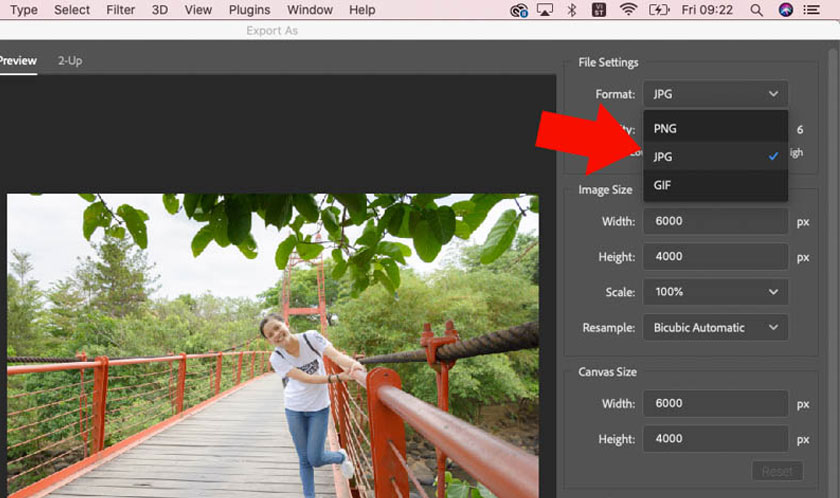This screenshot has width=840, height=498.
Task: Click the Reset canvas size button
Action: coord(776,471)
